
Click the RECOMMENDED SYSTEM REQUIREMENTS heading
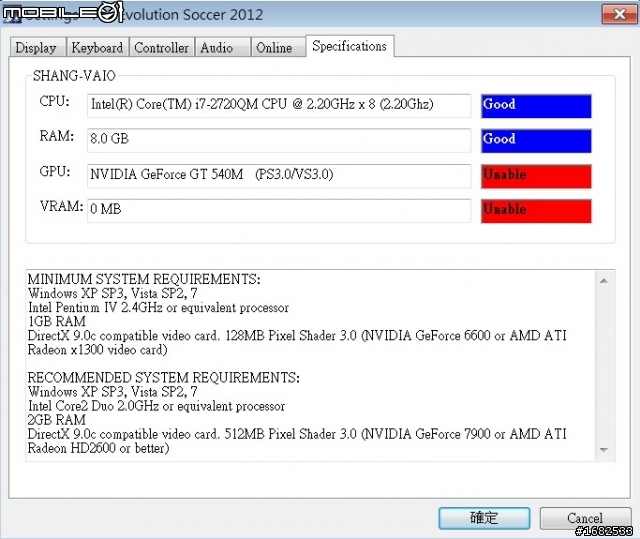pos(163,377)
